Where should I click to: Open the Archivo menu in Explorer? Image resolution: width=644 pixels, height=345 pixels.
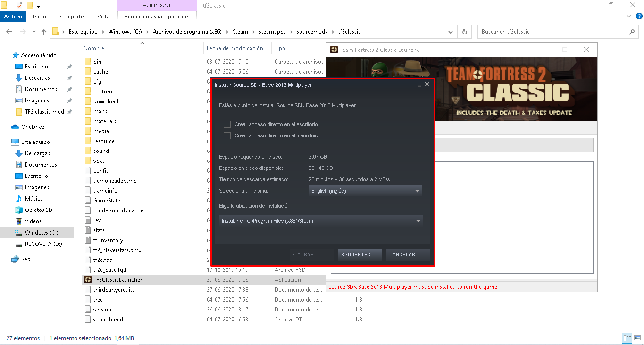click(13, 17)
